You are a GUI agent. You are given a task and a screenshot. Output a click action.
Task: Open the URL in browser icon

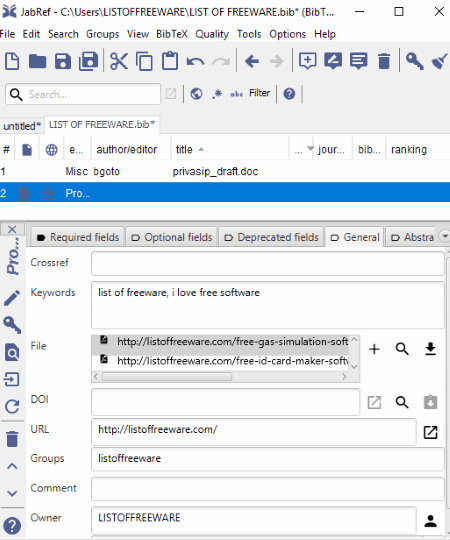pyautogui.click(x=430, y=432)
